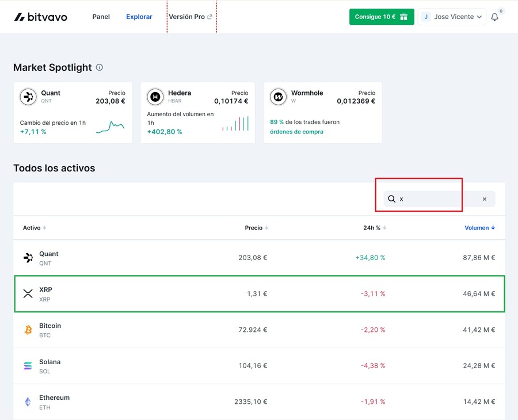Click the Market Spotlight info icon

[100, 67]
